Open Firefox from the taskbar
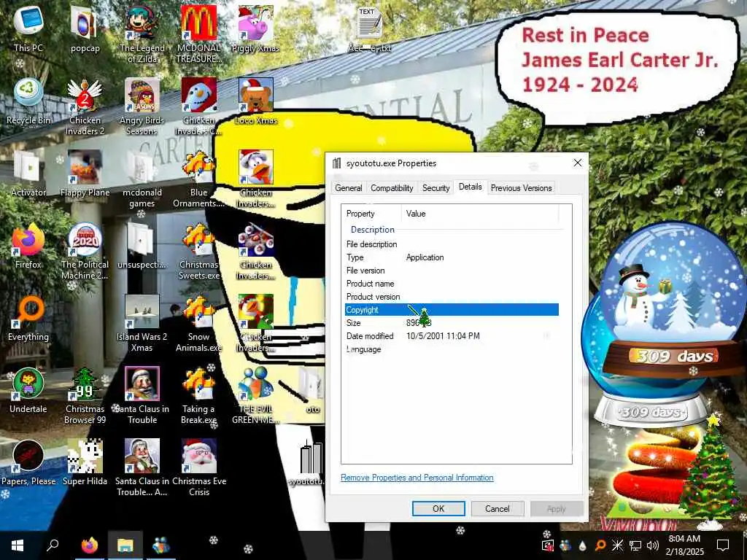 point(89,545)
